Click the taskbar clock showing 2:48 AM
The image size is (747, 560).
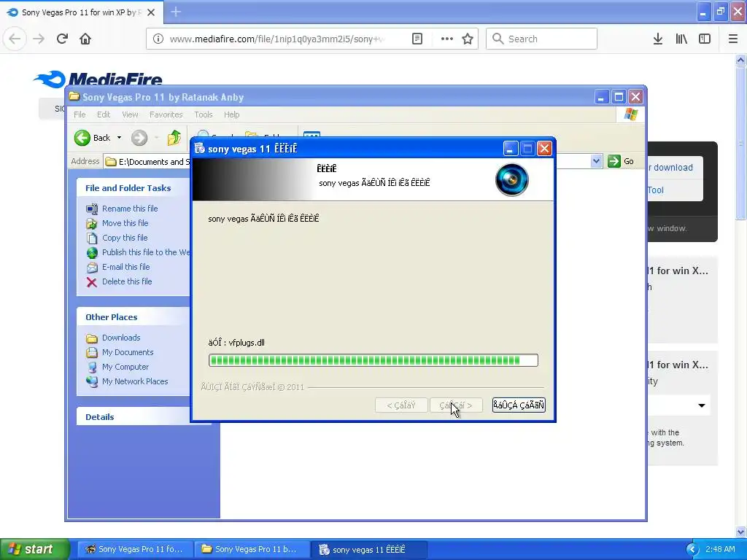(x=720, y=549)
